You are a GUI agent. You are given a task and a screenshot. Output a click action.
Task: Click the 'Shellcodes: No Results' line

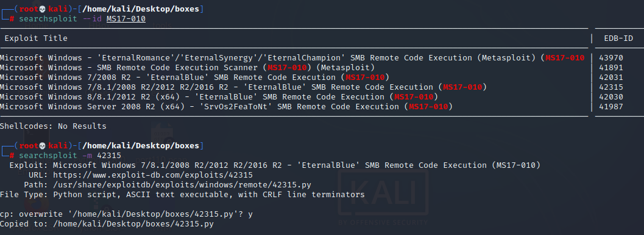[54, 126]
